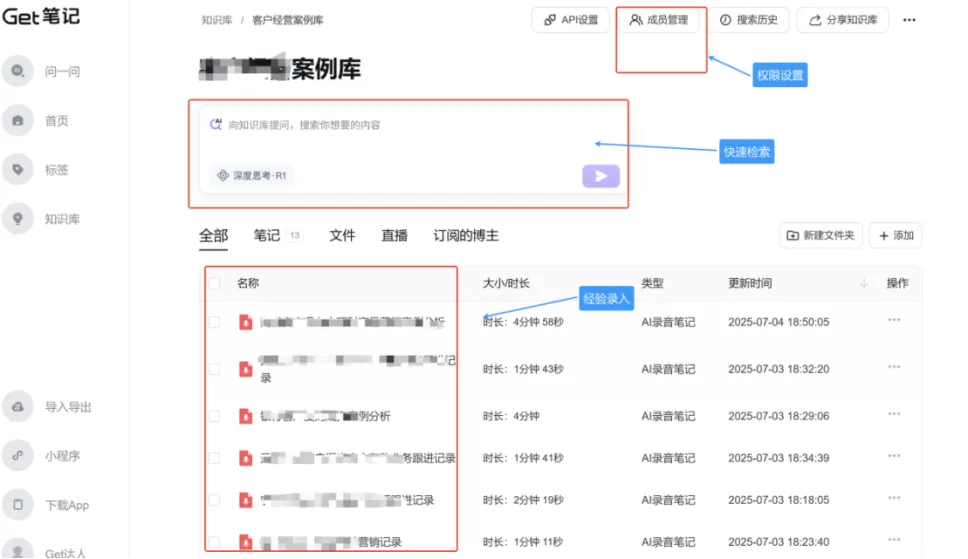This screenshot has height=559, width=968.
Task: Open actions menu for 18:50:05 row
Action: [x=893, y=320]
